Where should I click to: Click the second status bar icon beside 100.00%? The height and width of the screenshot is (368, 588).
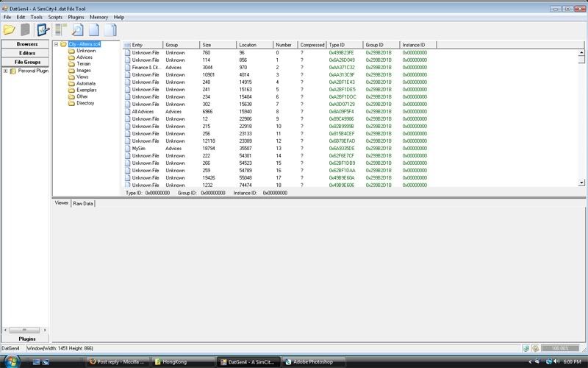click(535, 348)
